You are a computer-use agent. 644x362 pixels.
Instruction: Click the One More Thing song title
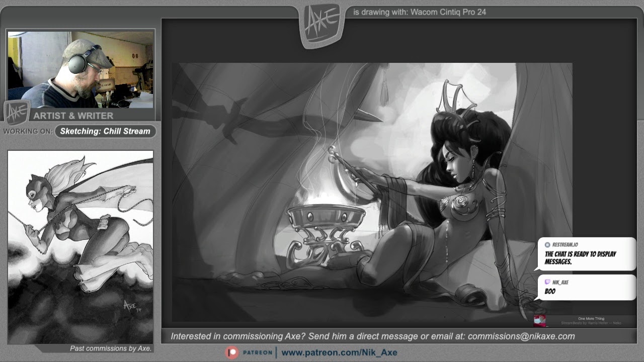pos(591,318)
